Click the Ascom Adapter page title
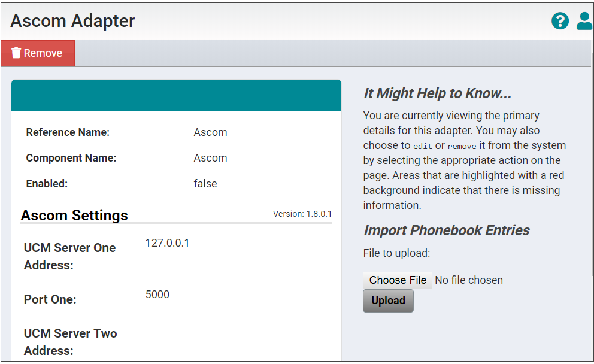This screenshot has width=594, height=364. (x=72, y=20)
